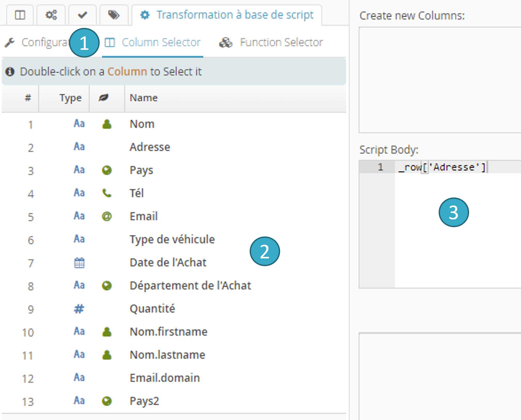Select the Pays2 column row

pyautogui.click(x=174, y=401)
